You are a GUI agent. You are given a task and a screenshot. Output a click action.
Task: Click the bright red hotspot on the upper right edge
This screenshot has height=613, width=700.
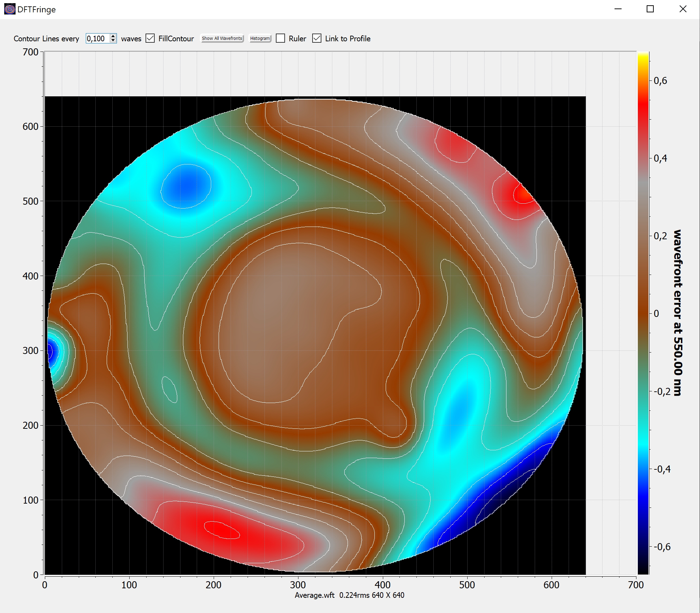point(523,195)
